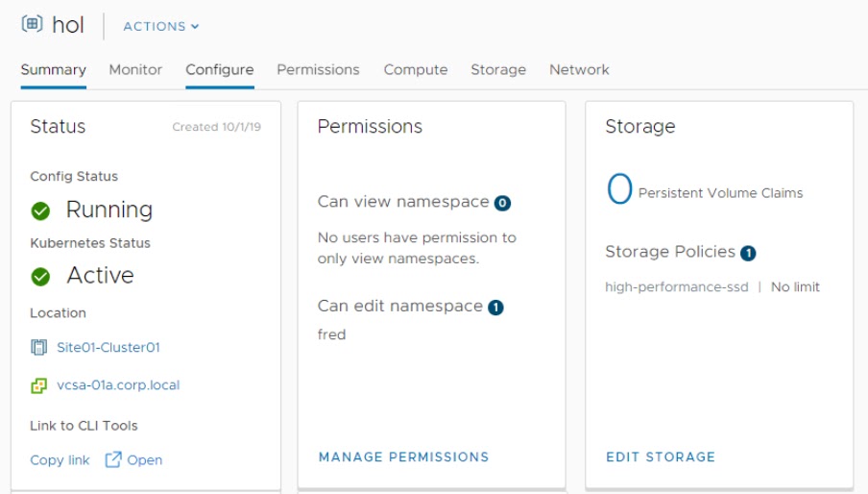Select the Compute tab
The height and width of the screenshot is (494, 868).
tap(416, 69)
